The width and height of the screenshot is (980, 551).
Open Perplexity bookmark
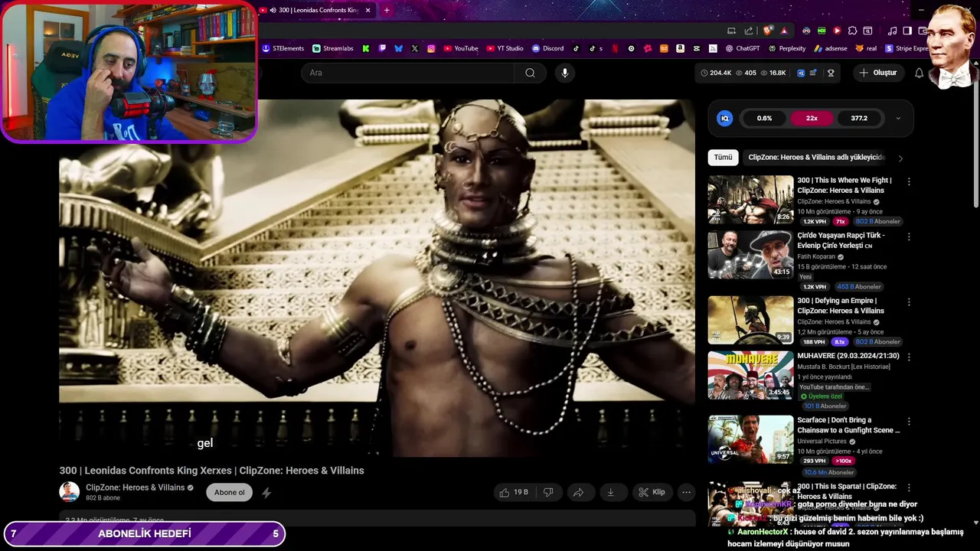pos(786,48)
